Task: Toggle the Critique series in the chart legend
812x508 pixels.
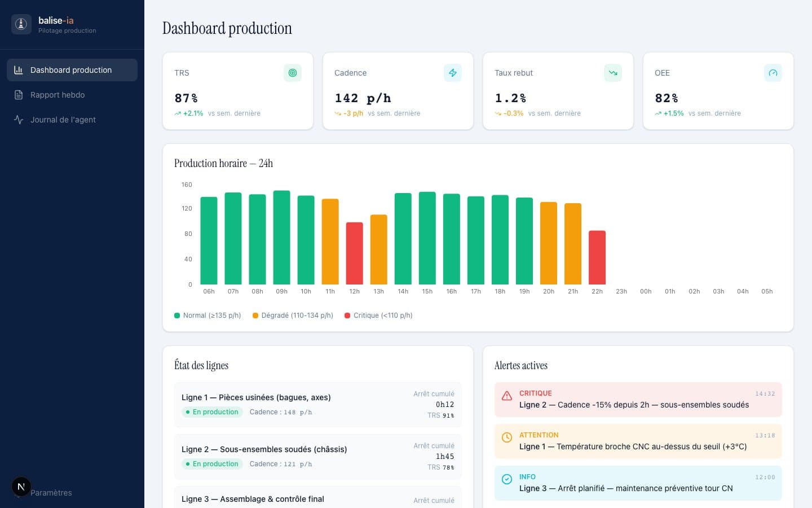Action: (380, 316)
